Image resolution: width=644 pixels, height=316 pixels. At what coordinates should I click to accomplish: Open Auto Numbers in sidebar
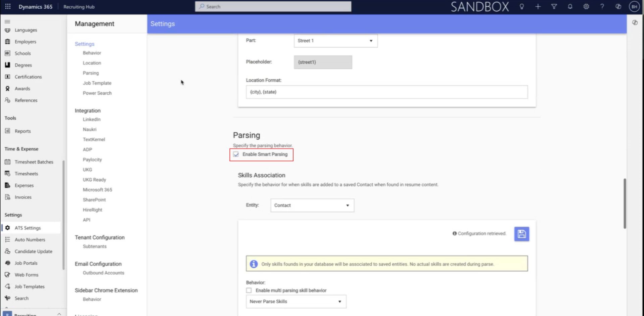tap(30, 240)
